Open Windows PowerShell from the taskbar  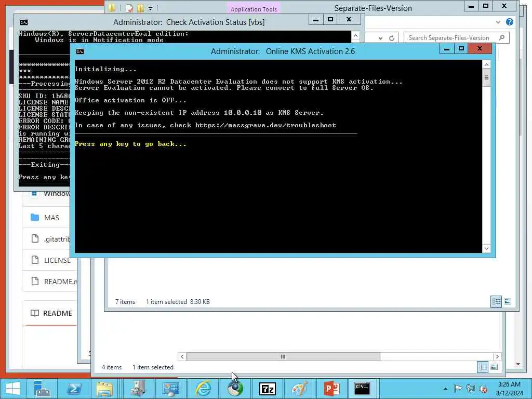(x=74, y=389)
